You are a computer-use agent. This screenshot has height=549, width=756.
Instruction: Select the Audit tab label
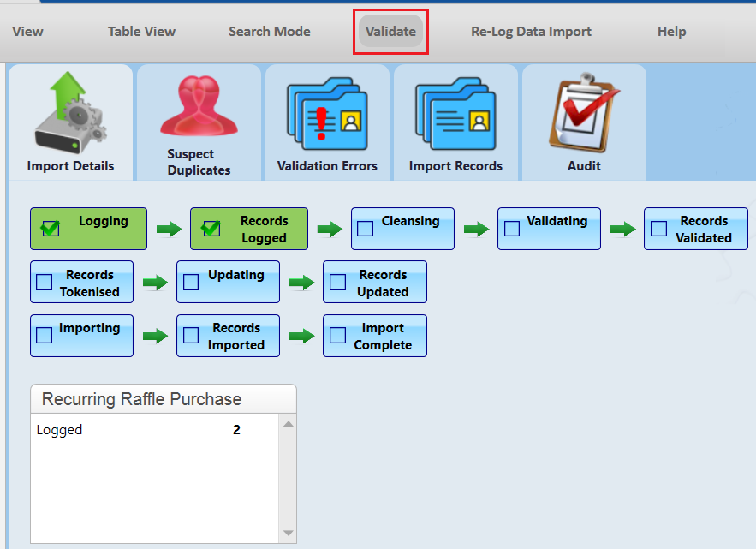coord(584,166)
